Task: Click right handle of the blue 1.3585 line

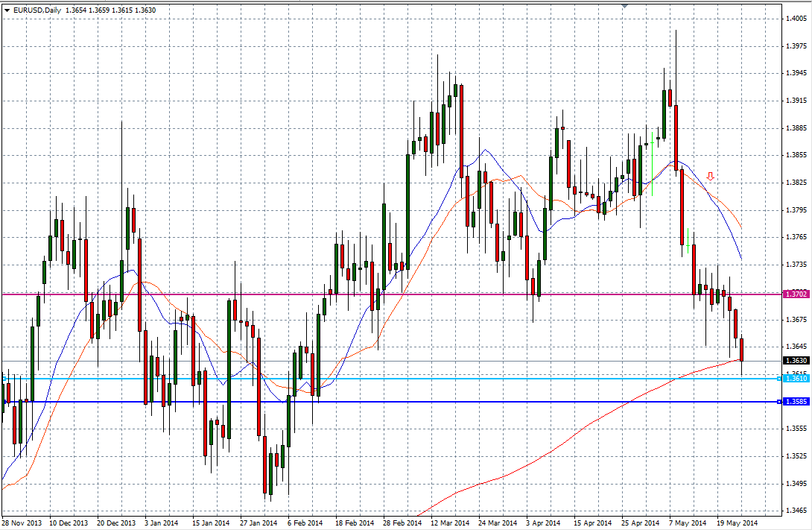Action: (779, 402)
